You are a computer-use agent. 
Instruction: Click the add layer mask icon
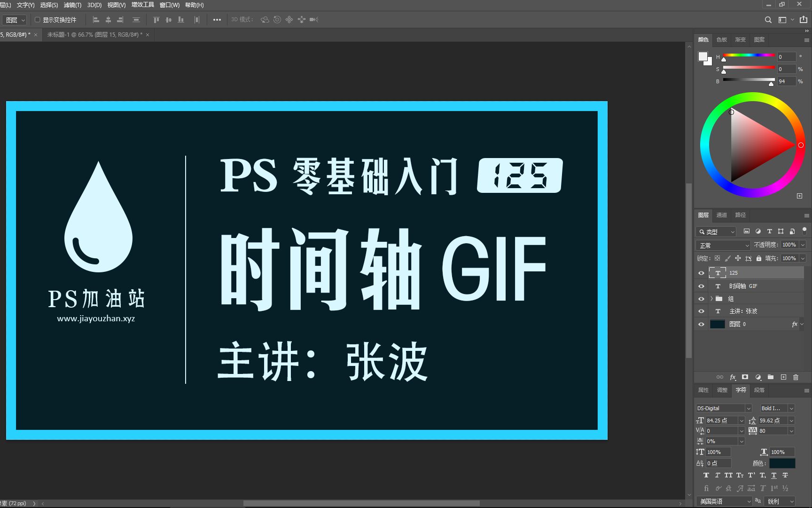745,377
